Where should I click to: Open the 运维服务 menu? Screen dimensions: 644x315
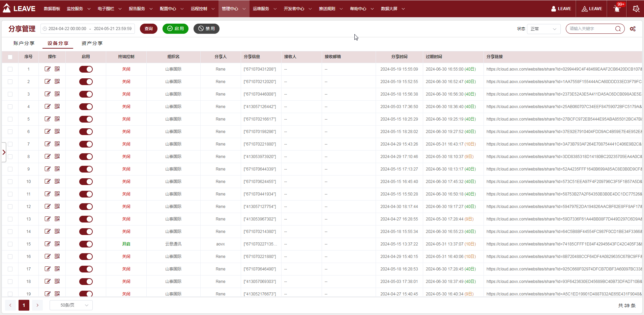[265, 9]
